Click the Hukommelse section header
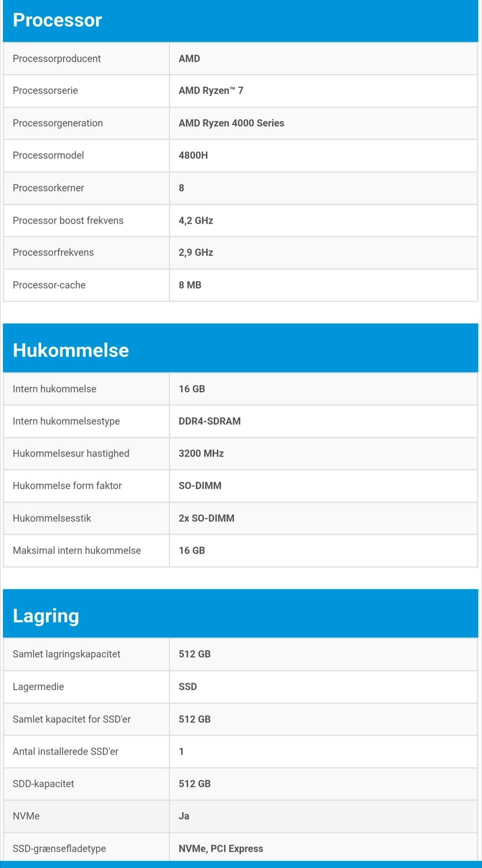This screenshot has height=868, width=482. point(71,350)
